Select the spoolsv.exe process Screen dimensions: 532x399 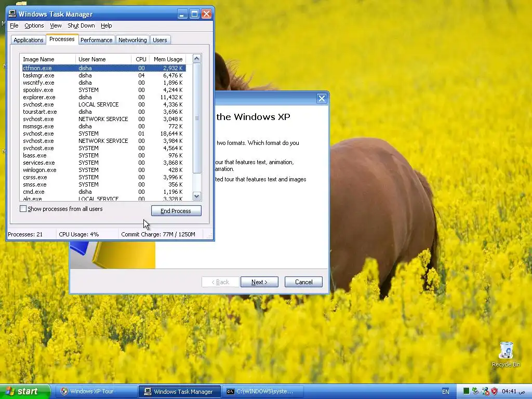point(104,90)
